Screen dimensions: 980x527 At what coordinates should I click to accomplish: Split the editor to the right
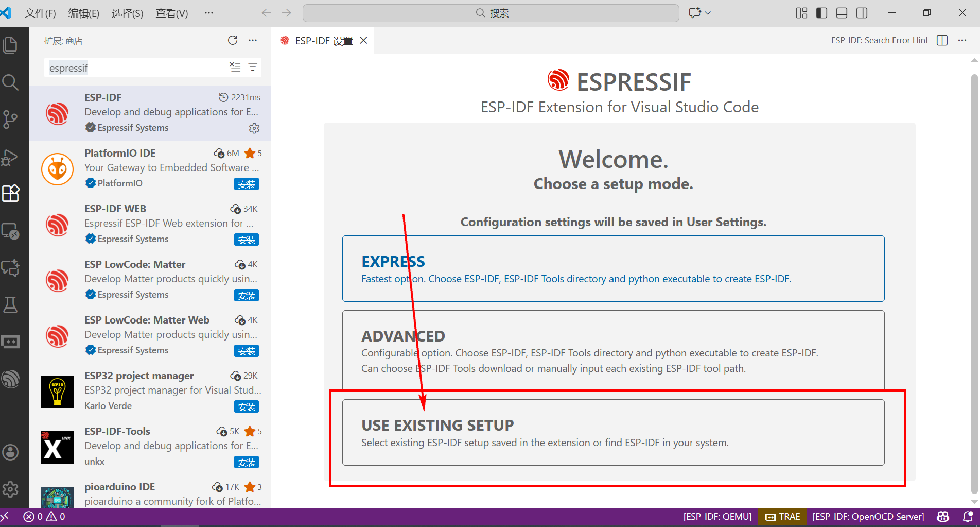pyautogui.click(x=942, y=40)
